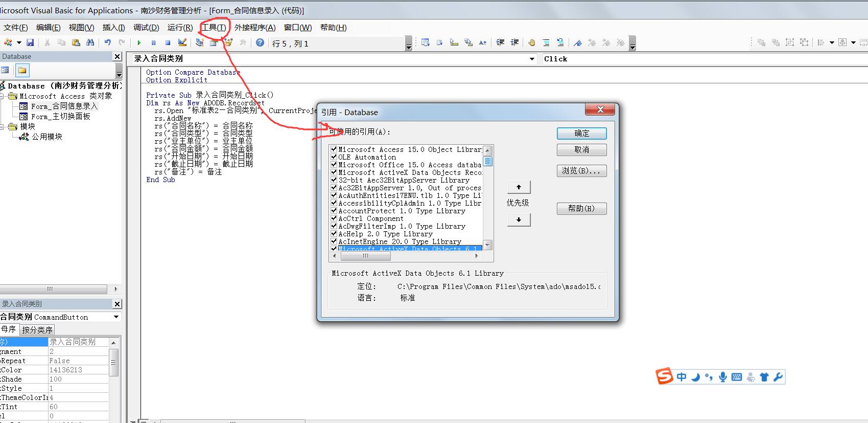Viewport: 868px width, 423px height.
Task: Toggle Folders icon in Project panel
Action: tap(22, 70)
